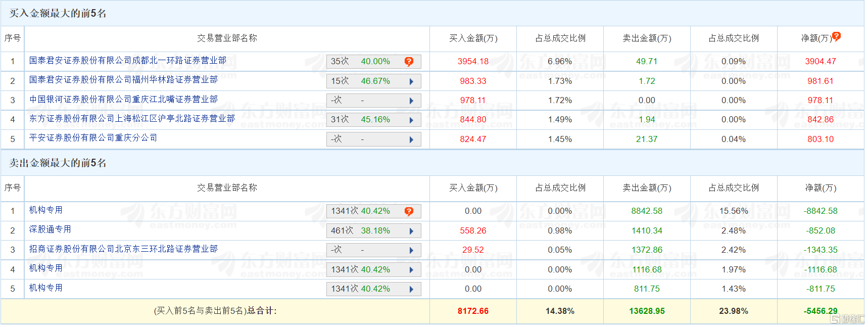Open 机构专用 link in sell row 5
868x327 pixels.
(45, 288)
